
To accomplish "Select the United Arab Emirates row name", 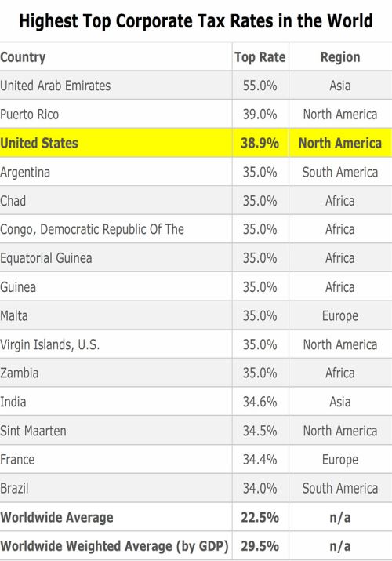I will click(x=56, y=86).
